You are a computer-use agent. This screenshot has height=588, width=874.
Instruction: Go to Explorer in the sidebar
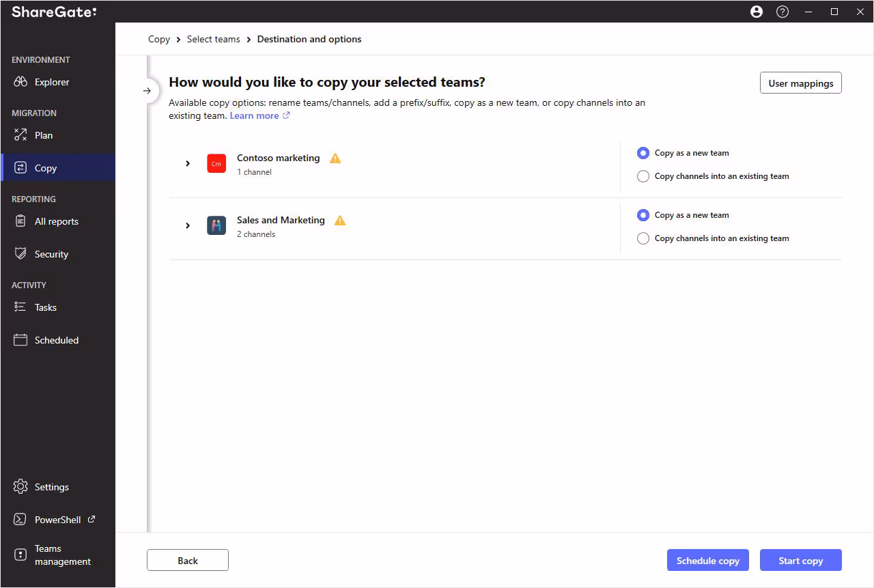(x=57, y=82)
